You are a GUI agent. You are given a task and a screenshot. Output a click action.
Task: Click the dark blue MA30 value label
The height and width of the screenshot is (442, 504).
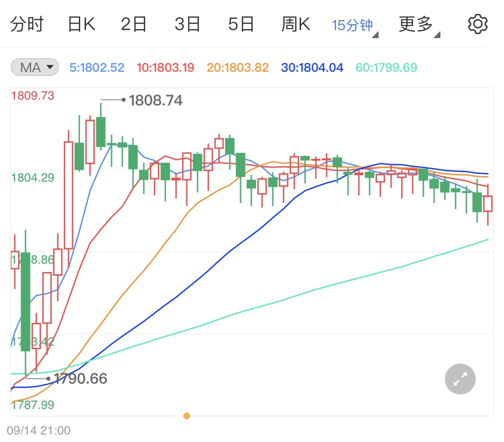click(x=312, y=67)
